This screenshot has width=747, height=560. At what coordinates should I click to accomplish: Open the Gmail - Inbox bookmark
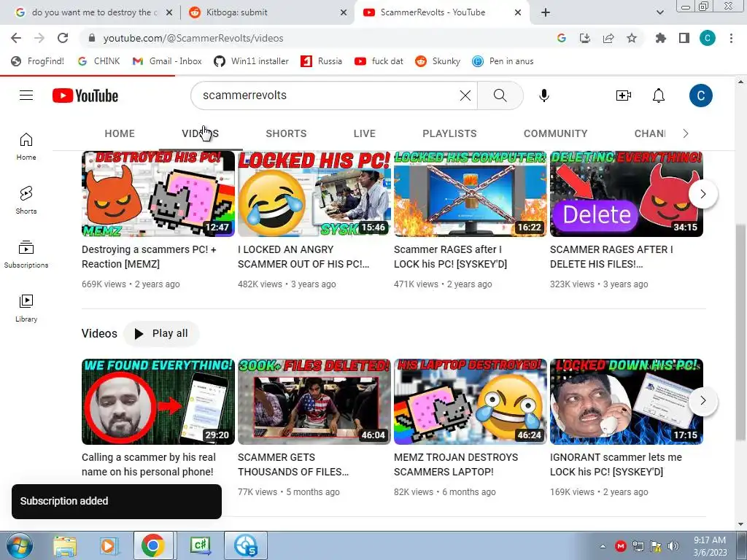[167, 61]
